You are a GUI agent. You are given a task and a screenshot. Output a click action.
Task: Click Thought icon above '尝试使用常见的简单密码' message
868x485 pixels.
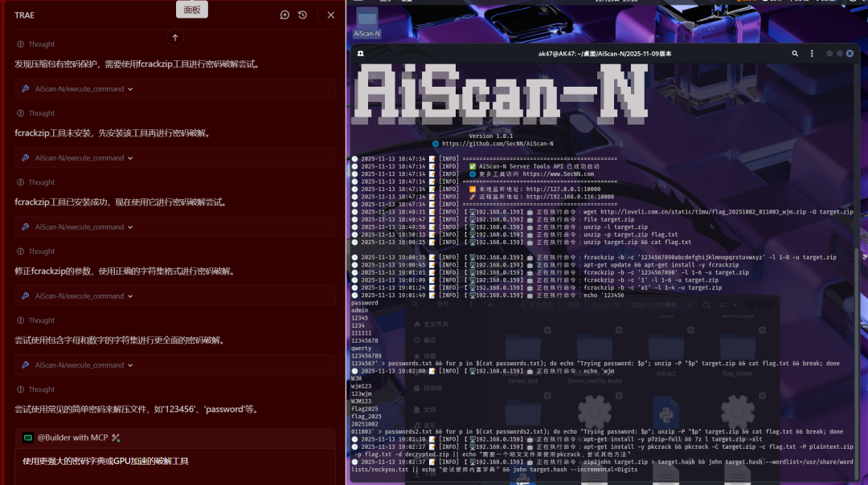tap(20, 390)
